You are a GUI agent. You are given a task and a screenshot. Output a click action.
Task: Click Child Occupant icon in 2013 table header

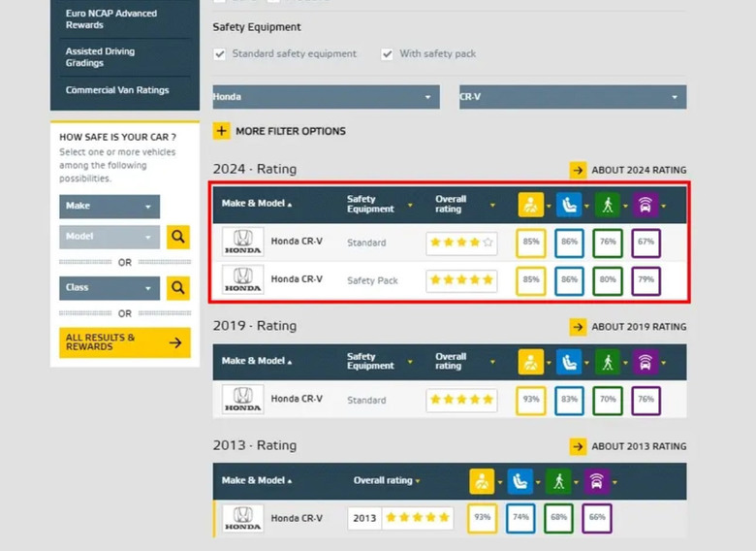pyautogui.click(x=520, y=481)
